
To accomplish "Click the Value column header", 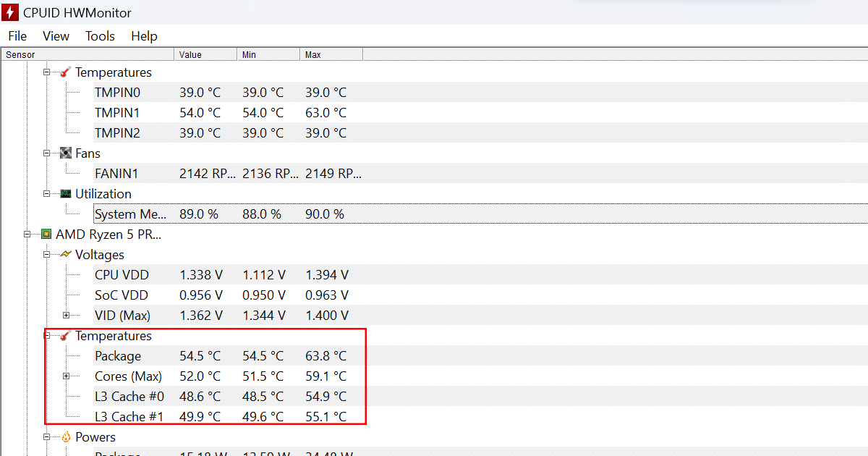I will pos(205,55).
